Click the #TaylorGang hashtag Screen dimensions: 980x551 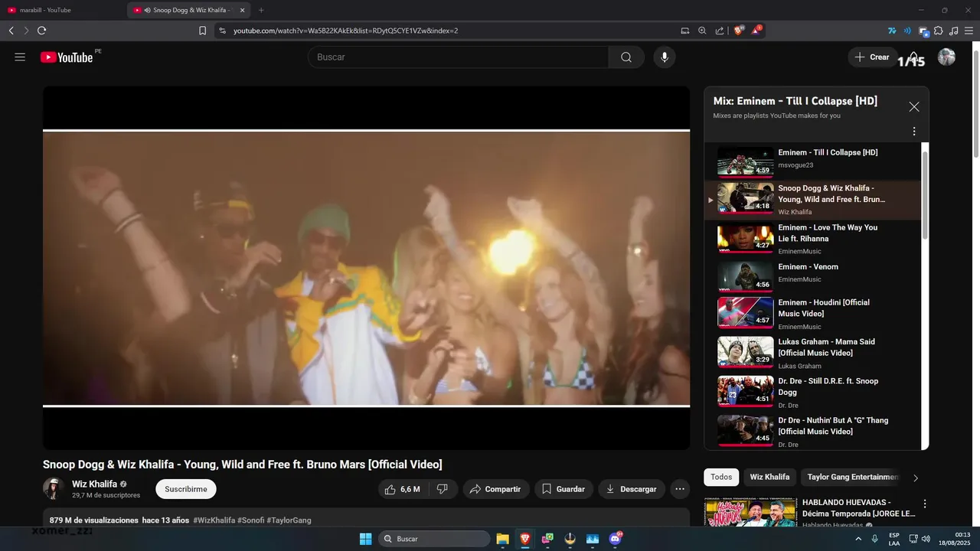point(289,520)
